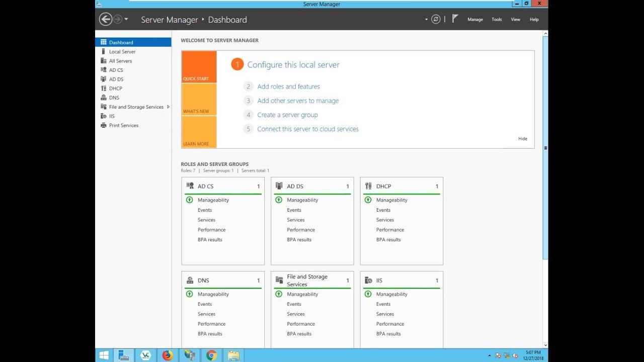The height and width of the screenshot is (362, 644).
Task: Hide the welcome tile
Action: 523,139
